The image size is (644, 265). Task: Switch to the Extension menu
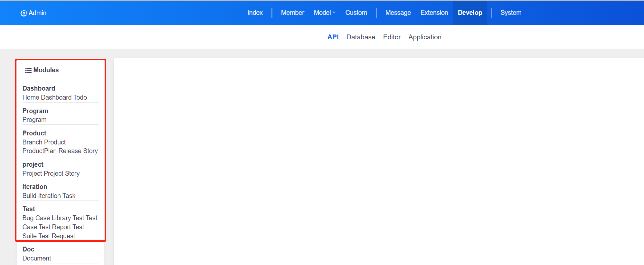434,13
